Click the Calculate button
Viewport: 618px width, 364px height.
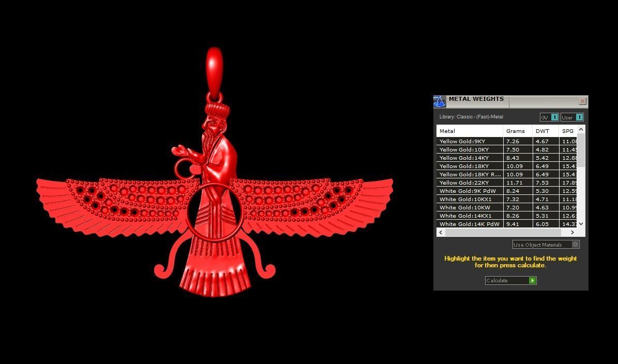510,280
